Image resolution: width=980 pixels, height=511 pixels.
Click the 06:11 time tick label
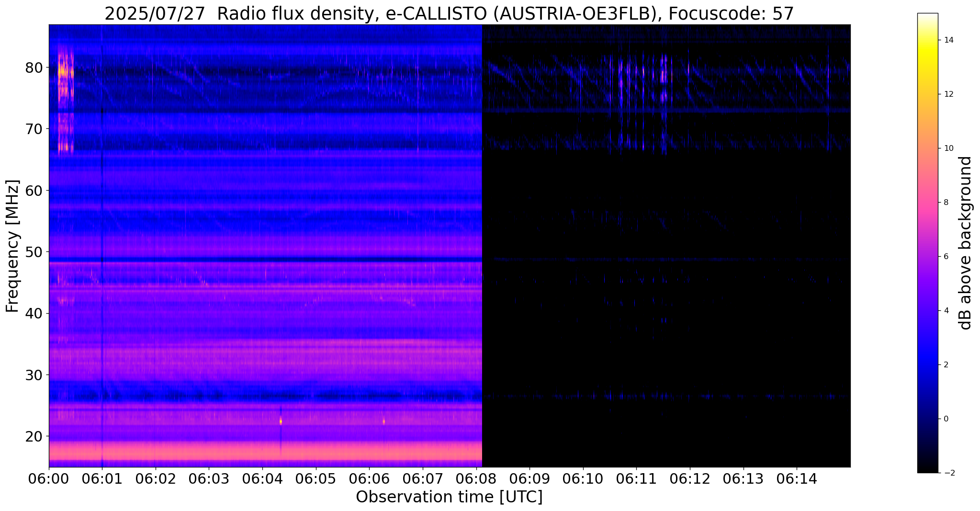point(636,478)
